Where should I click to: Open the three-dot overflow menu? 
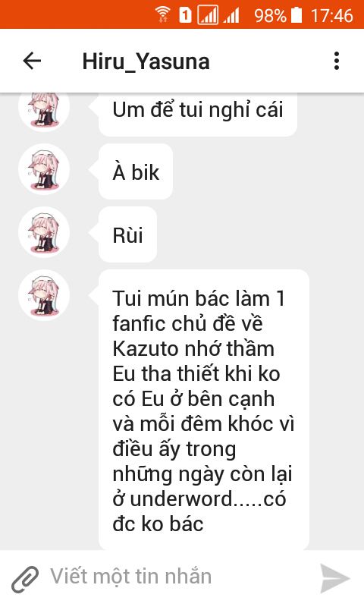[x=337, y=61]
